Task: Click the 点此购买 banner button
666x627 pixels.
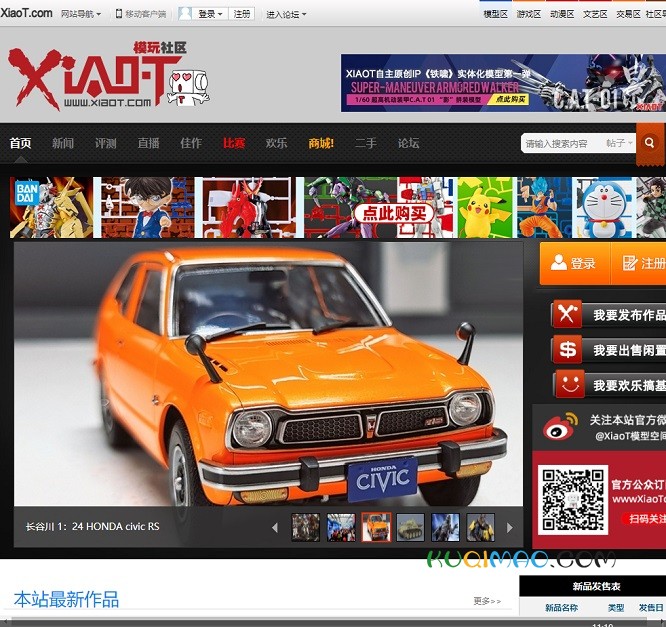Action: click(x=394, y=212)
